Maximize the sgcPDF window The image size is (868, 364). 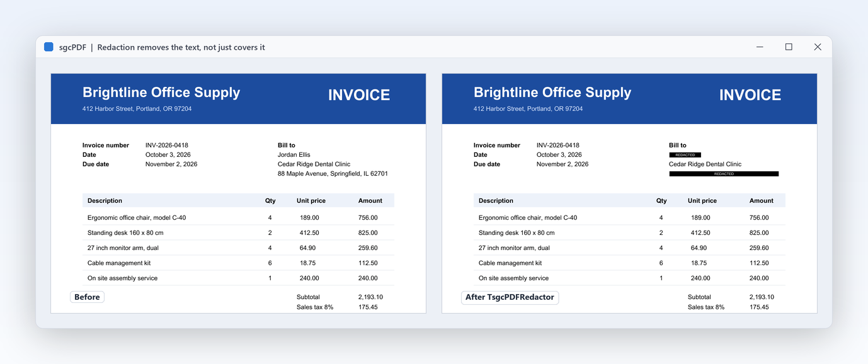789,47
